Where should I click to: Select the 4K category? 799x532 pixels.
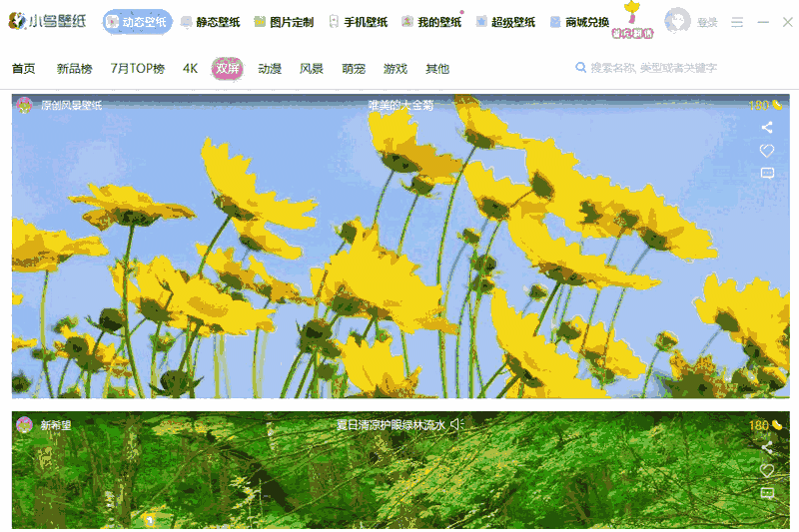coord(190,68)
